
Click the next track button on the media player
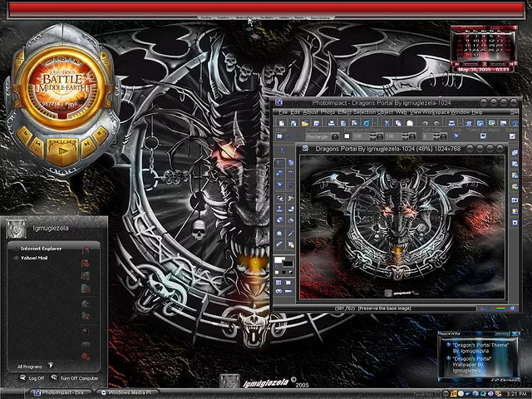87,146
